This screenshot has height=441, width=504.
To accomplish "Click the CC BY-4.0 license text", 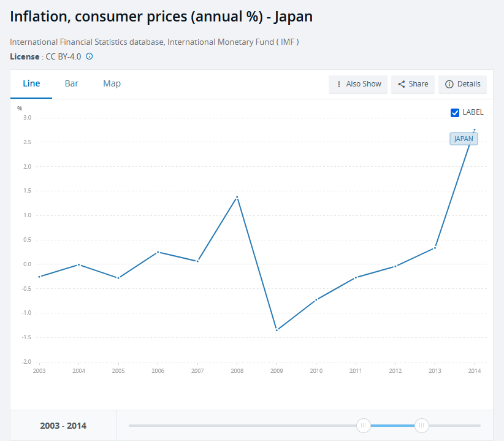I will (x=63, y=56).
